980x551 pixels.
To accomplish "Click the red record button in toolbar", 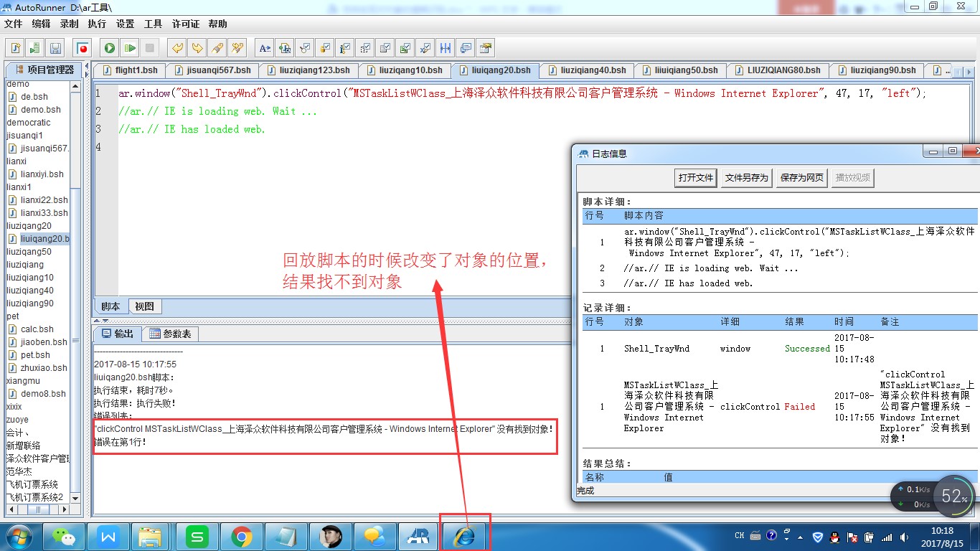I will click(x=83, y=48).
